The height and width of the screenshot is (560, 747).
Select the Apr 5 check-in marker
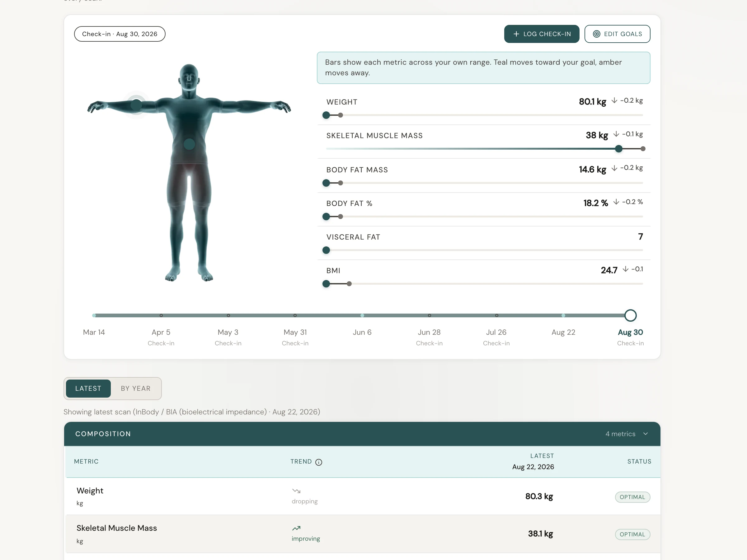[161, 315]
